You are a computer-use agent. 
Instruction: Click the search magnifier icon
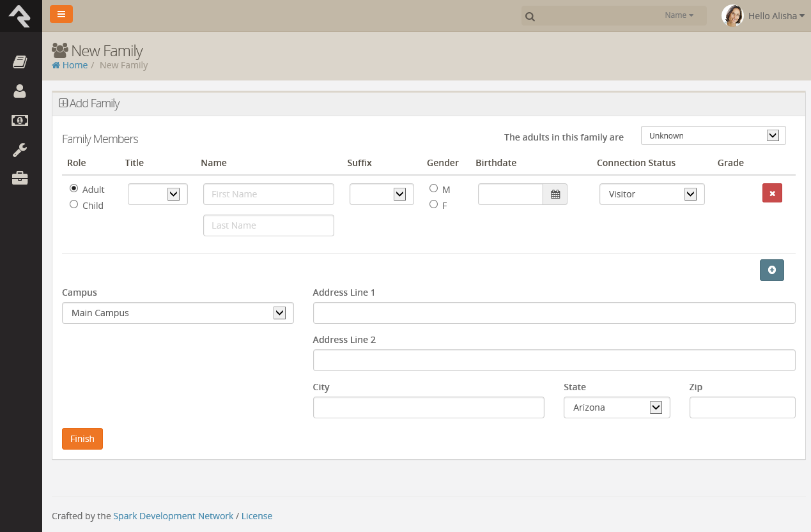click(x=530, y=17)
